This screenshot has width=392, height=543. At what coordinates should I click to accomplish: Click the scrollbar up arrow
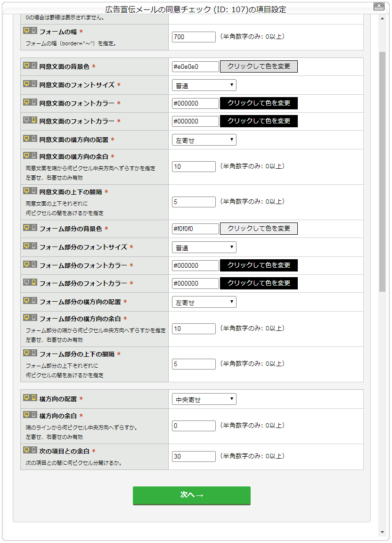pyautogui.click(x=382, y=19)
